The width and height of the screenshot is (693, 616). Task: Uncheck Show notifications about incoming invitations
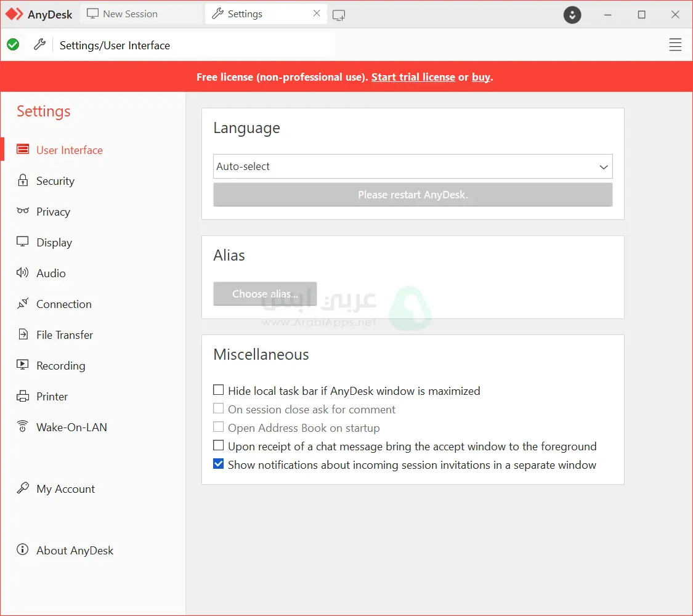[219, 464]
